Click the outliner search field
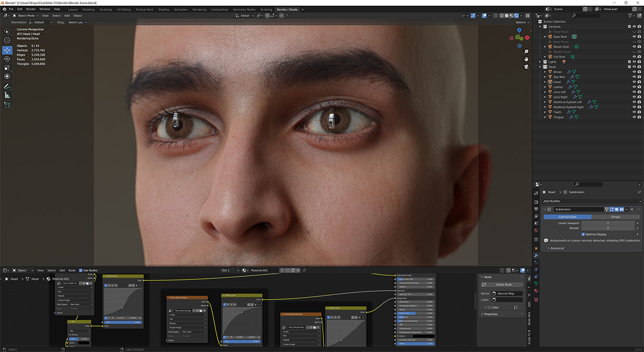Viewport: 644px width, 352px height. coord(586,15)
